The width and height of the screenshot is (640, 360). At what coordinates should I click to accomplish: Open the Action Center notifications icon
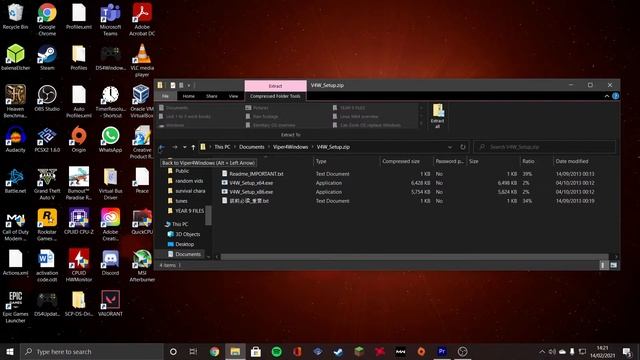pyautogui.click(x=627, y=351)
